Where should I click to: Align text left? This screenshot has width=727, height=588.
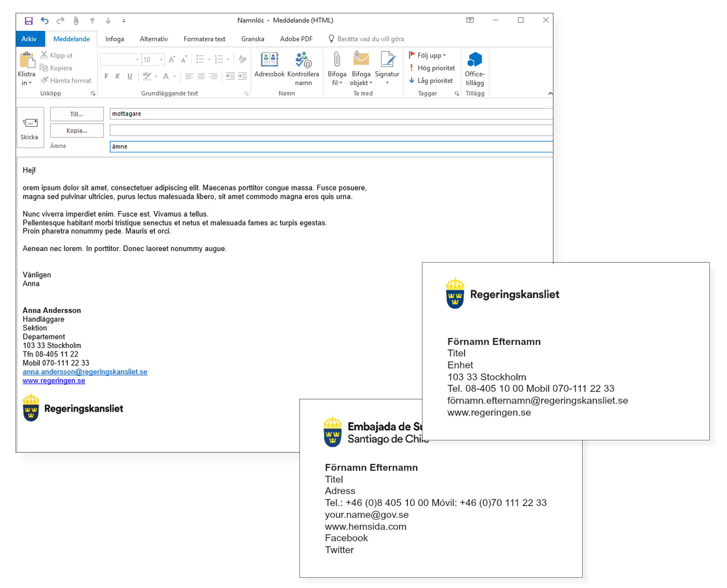tap(189, 76)
